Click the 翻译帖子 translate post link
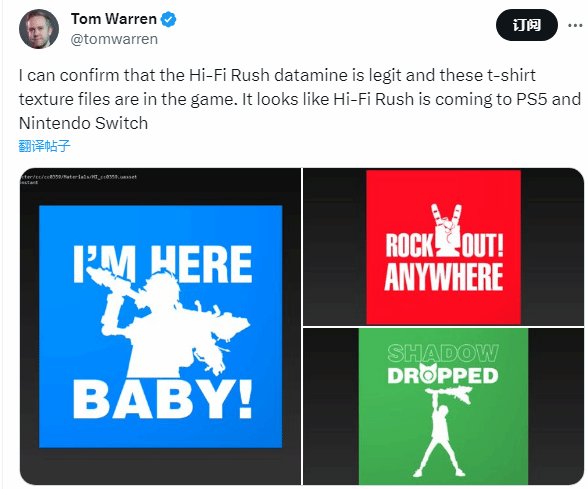This screenshot has height=489, width=588. (x=44, y=146)
